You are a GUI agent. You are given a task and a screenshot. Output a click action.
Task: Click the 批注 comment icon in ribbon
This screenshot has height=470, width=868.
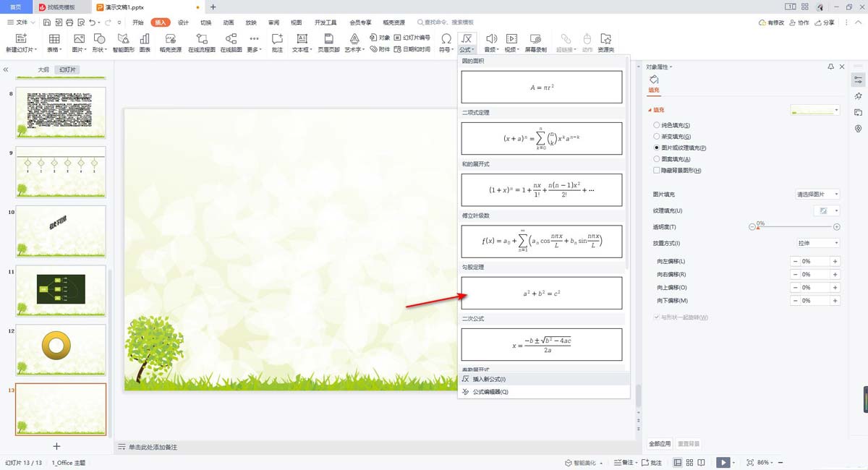(x=277, y=38)
